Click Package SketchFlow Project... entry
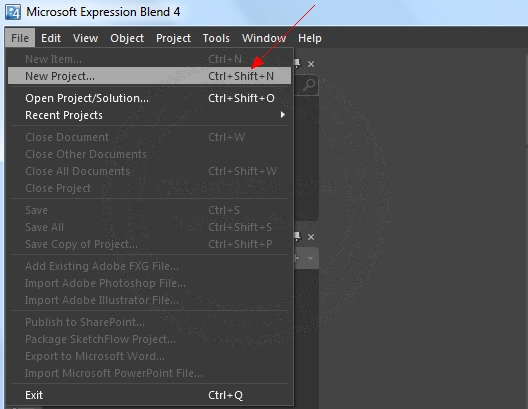528x409 pixels. (x=149, y=339)
